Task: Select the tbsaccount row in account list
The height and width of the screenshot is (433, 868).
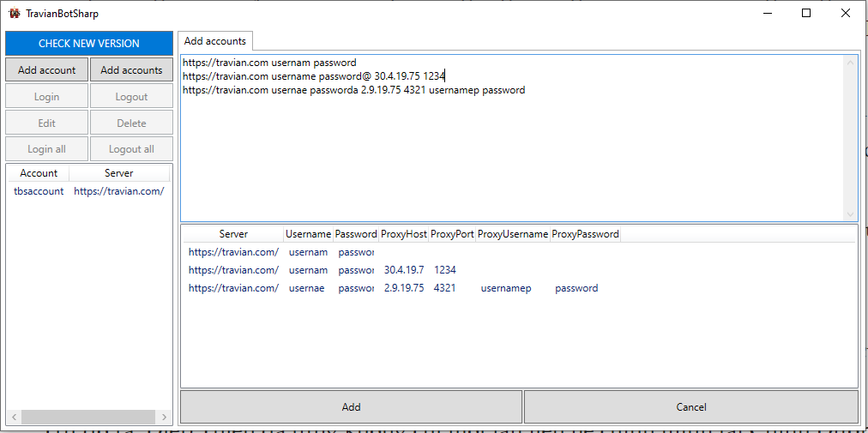Action: [x=89, y=191]
